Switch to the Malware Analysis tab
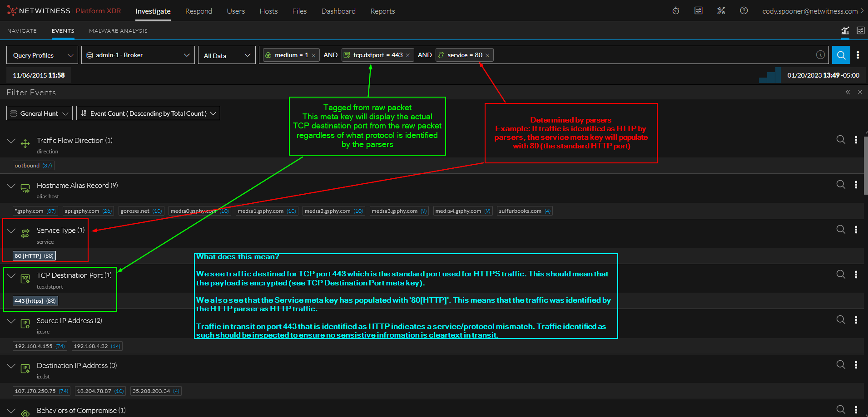This screenshot has width=868, height=417. (x=118, y=31)
